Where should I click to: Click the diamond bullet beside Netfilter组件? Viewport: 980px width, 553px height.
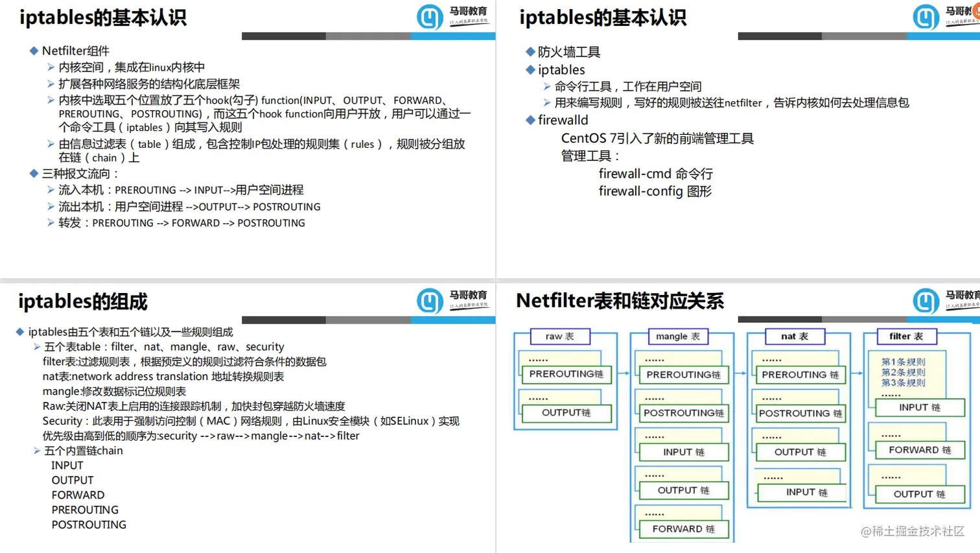pos(34,51)
